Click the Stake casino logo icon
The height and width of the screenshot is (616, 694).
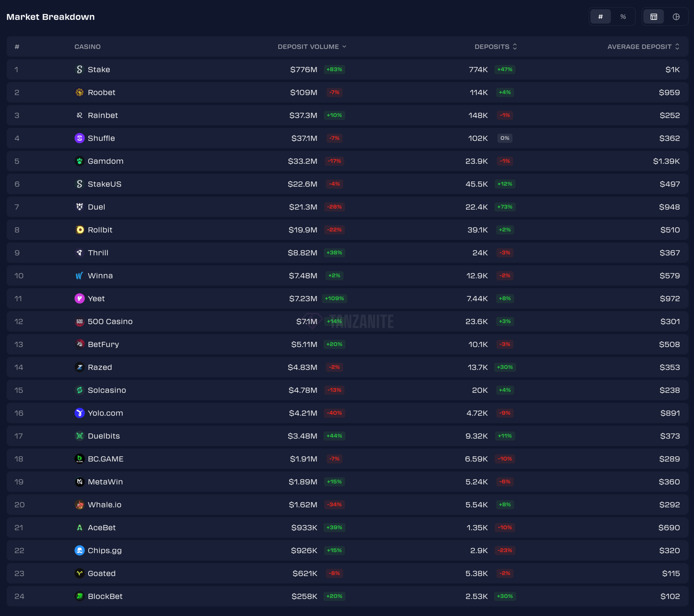click(80, 69)
